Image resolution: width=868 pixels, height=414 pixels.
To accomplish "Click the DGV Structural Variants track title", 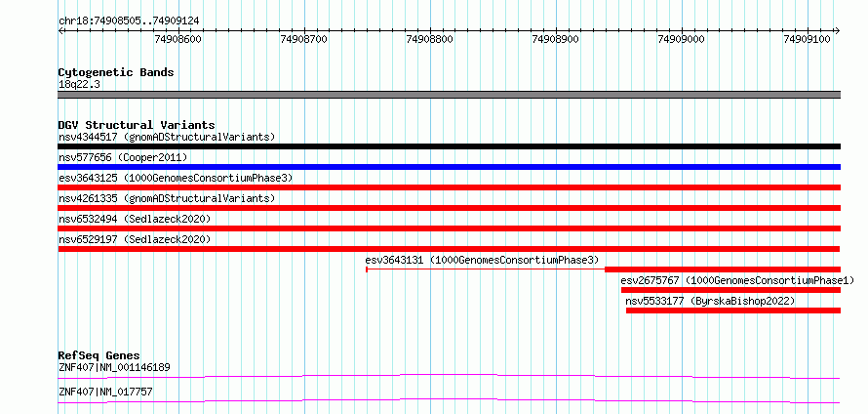I will click(137, 125).
